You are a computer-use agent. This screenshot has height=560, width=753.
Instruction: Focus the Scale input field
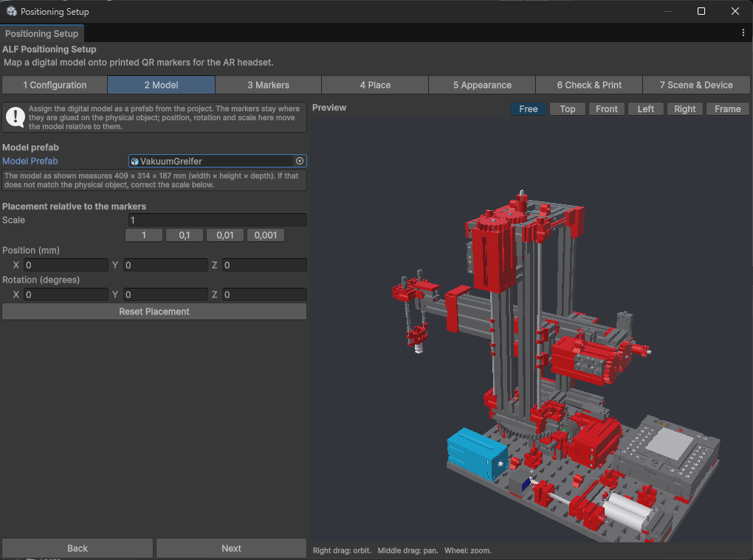pos(217,221)
